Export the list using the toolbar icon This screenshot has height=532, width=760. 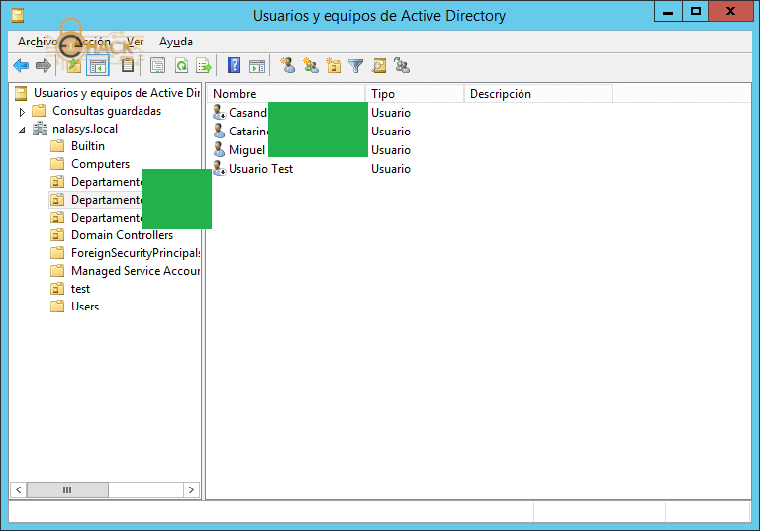(x=204, y=65)
